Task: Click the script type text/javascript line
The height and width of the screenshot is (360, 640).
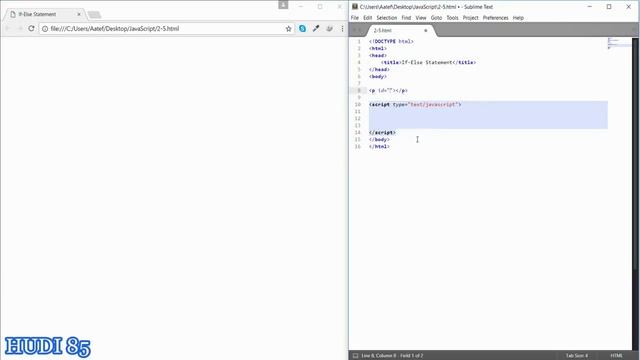Action: tap(415, 104)
